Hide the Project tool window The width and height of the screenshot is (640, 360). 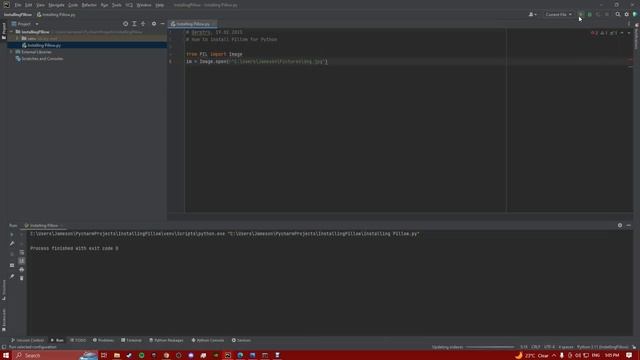click(x=162, y=24)
